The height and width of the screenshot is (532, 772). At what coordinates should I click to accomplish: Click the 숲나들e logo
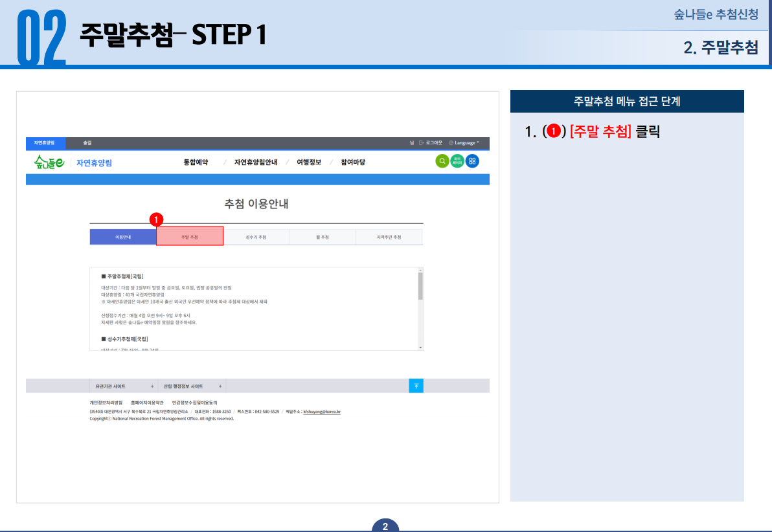click(49, 162)
